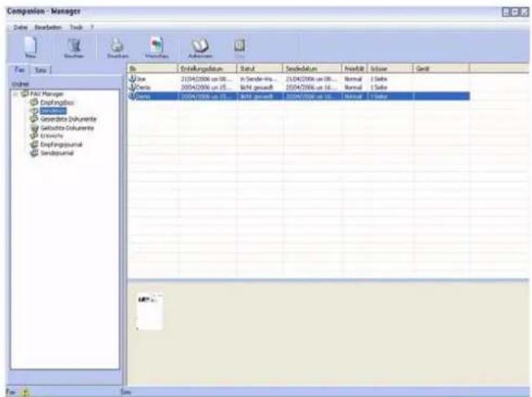Screen dimensions: 532x397
Task: Click the fax page preview thumbnail
Action: (150, 311)
